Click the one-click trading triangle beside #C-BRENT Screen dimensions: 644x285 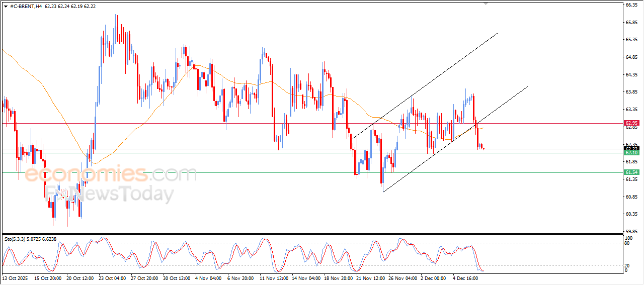(x=6, y=6)
